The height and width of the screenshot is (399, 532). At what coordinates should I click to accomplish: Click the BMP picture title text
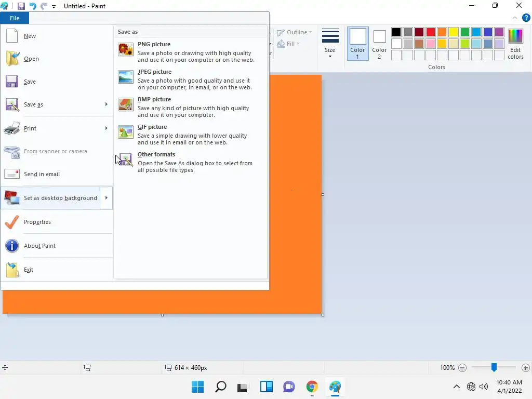154,99
